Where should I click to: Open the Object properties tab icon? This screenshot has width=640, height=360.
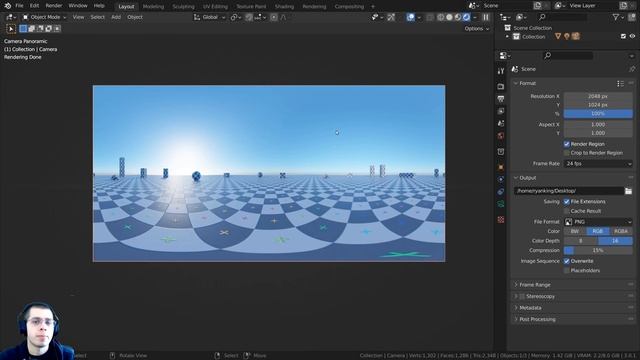coord(501,167)
